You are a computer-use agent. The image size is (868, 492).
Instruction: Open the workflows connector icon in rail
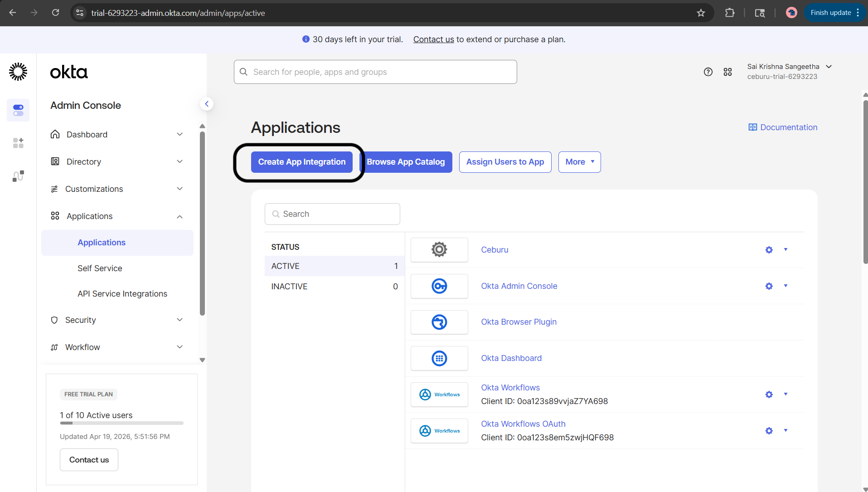(x=18, y=176)
